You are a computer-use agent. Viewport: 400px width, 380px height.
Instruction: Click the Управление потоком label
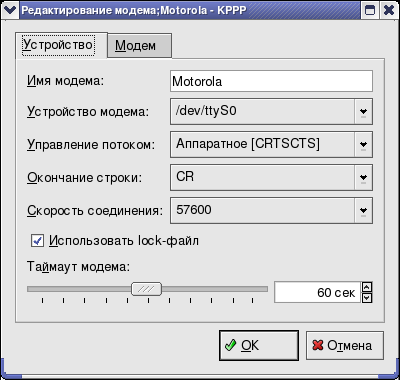91,144
